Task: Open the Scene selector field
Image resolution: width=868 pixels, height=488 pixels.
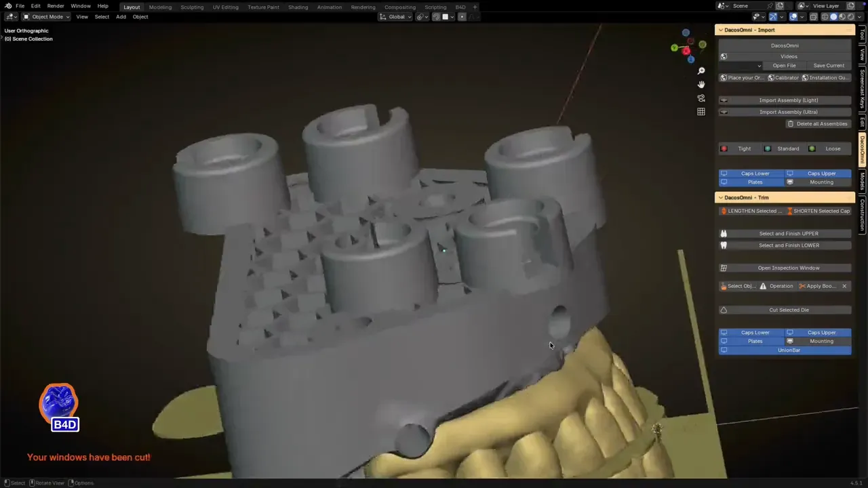Action: click(753, 6)
